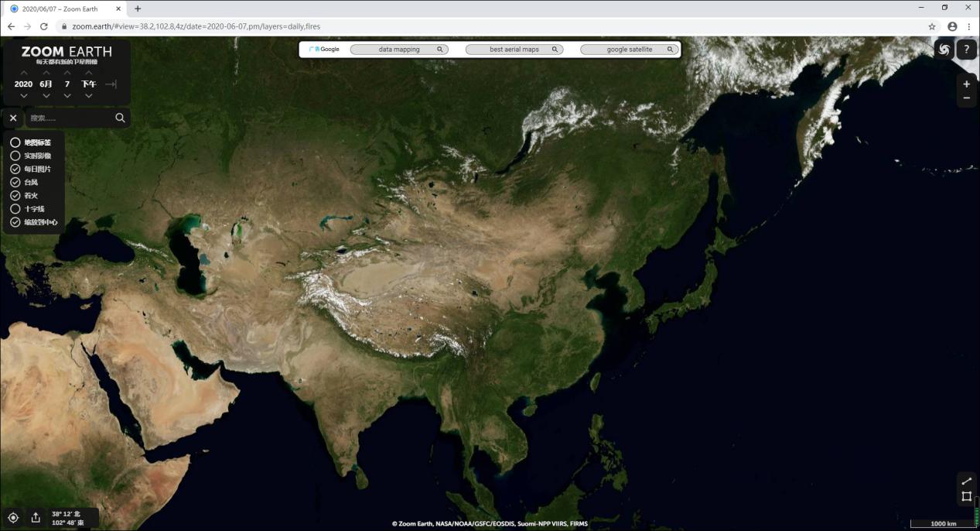Click the search magnifier icon
Viewport: 980px width, 531px height.
click(x=120, y=118)
